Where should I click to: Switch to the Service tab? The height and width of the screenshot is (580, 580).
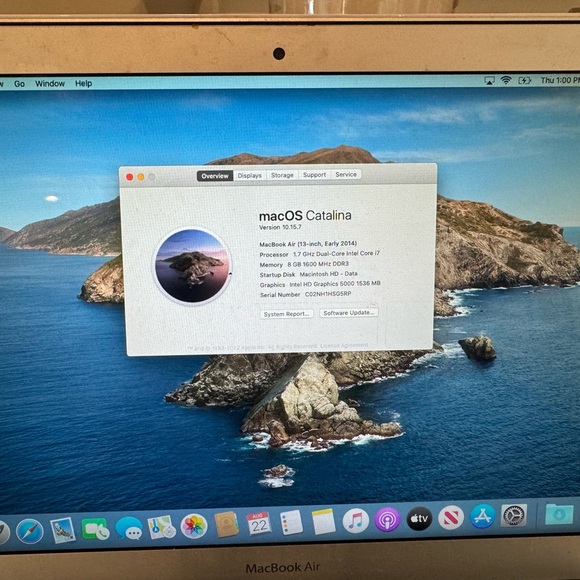coord(346,175)
